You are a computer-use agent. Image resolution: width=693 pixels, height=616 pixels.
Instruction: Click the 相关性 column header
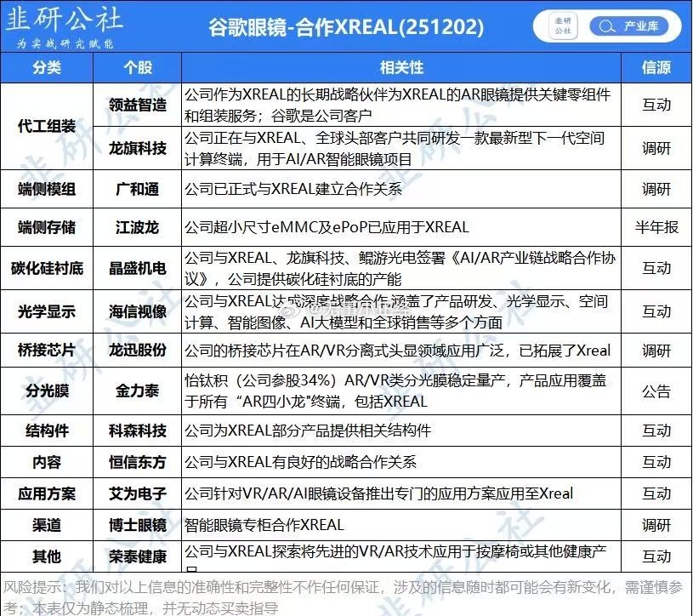[401, 68]
